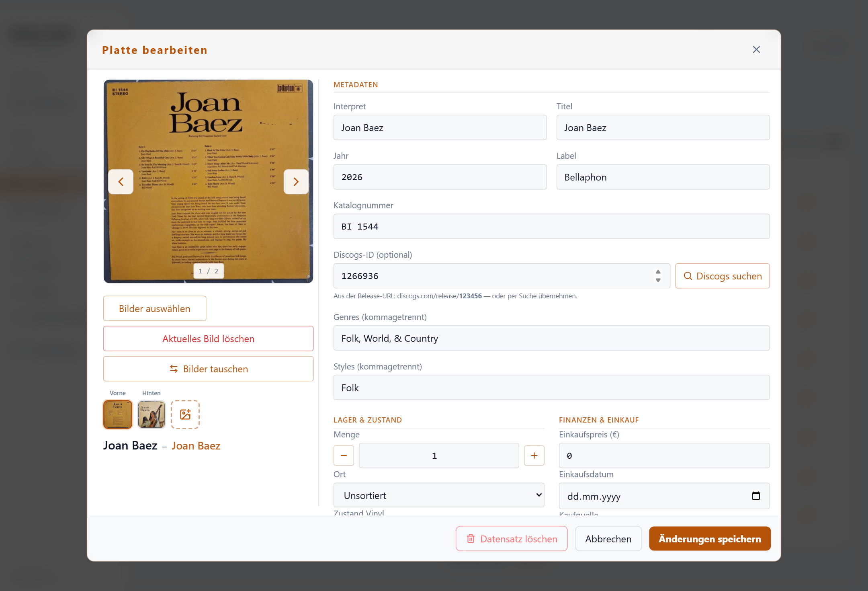Viewport: 868px width, 591px height.
Task: Click the Jahr field showing 2026
Action: point(440,177)
